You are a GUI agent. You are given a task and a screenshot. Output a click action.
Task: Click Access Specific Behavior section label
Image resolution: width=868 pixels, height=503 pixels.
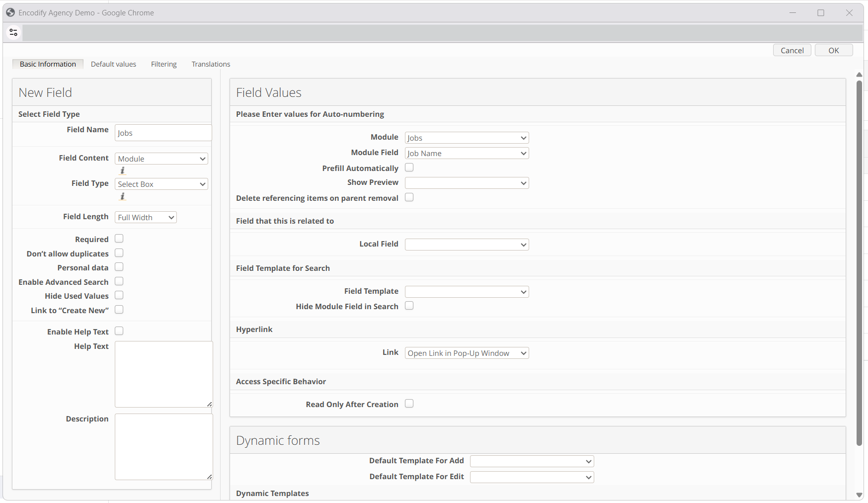click(x=281, y=381)
